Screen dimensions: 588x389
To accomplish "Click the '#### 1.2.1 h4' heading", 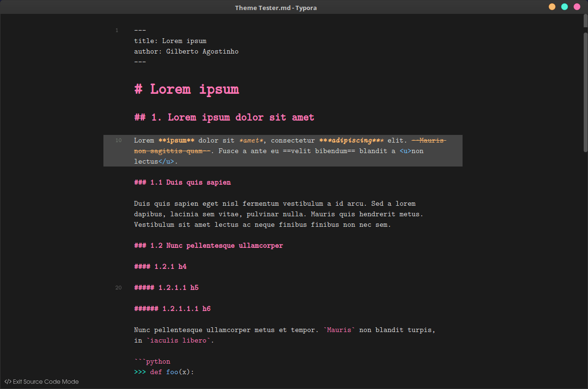I will 160,267.
